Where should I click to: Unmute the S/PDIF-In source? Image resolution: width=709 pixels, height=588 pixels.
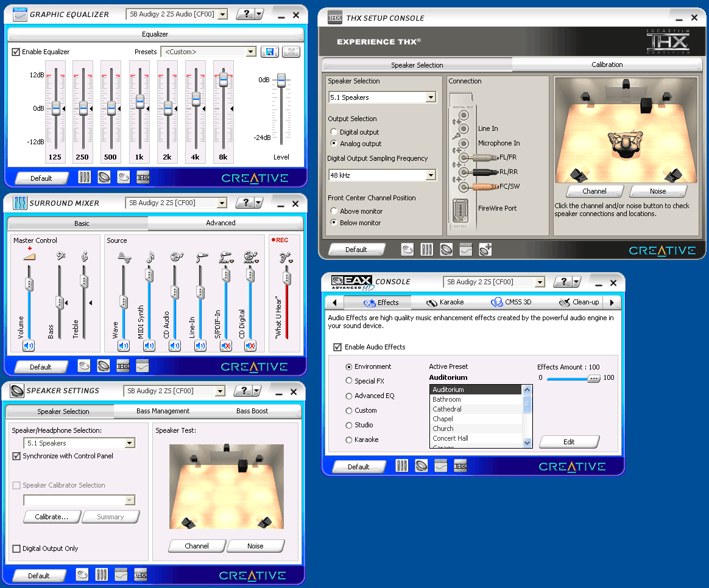[x=225, y=346]
